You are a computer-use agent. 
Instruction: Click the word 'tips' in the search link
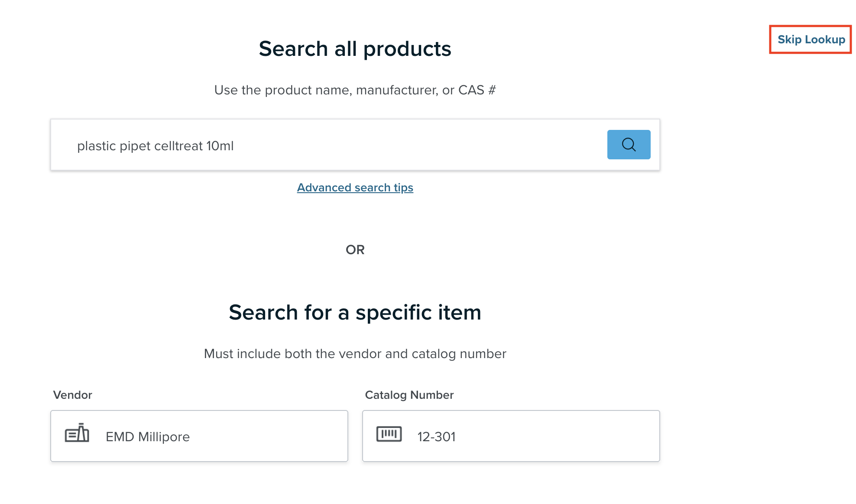point(403,187)
